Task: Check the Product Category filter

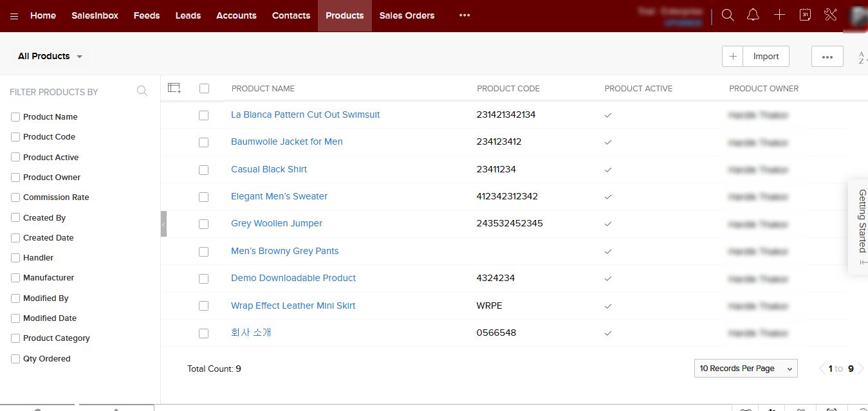Action: pyautogui.click(x=15, y=338)
